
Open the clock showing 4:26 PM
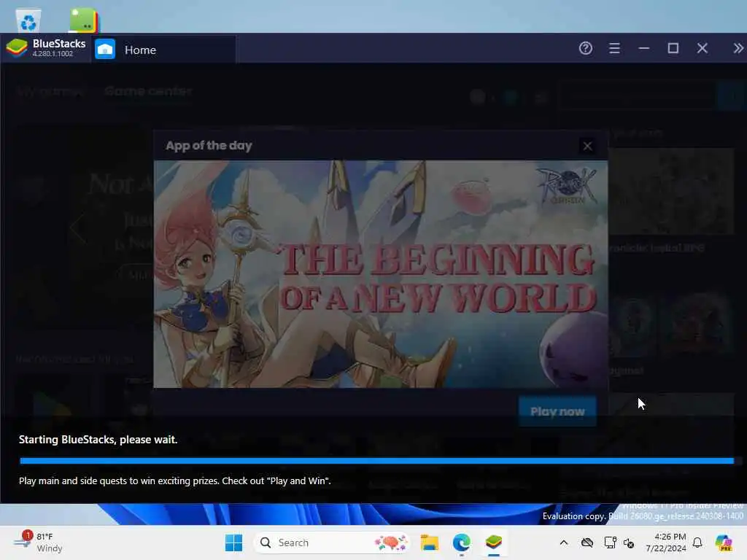tap(666, 542)
